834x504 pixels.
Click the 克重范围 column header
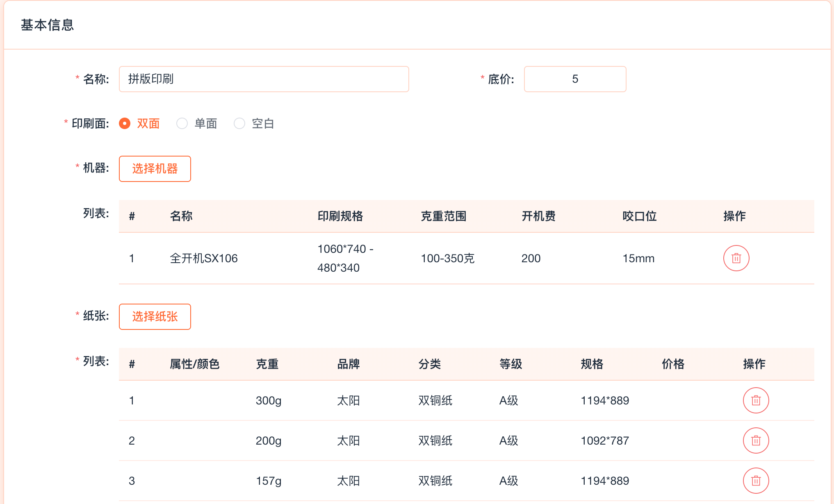tap(443, 216)
